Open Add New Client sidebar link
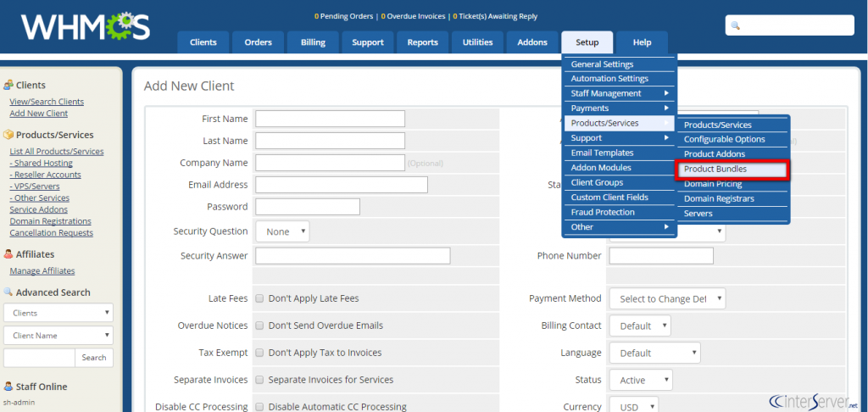This screenshot has width=868, height=412. (x=39, y=114)
